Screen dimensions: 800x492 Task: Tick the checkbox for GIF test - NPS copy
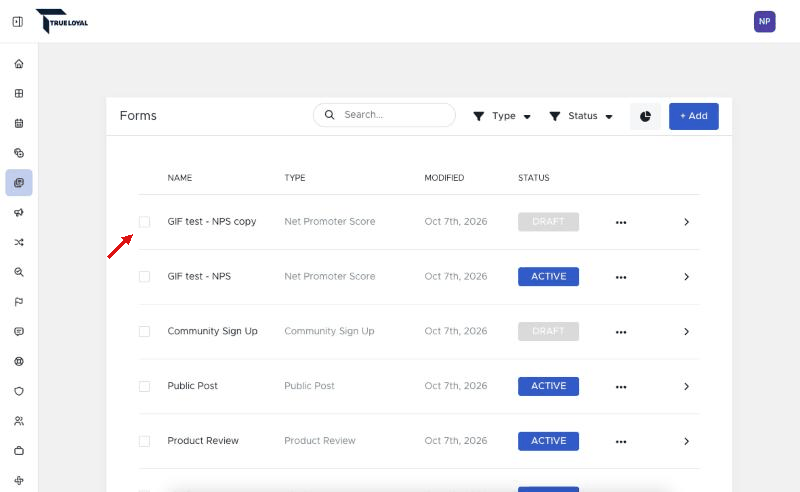pyautogui.click(x=144, y=222)
